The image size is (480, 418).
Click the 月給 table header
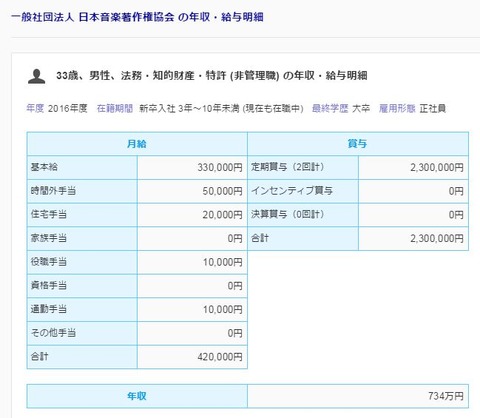point(137,144)
